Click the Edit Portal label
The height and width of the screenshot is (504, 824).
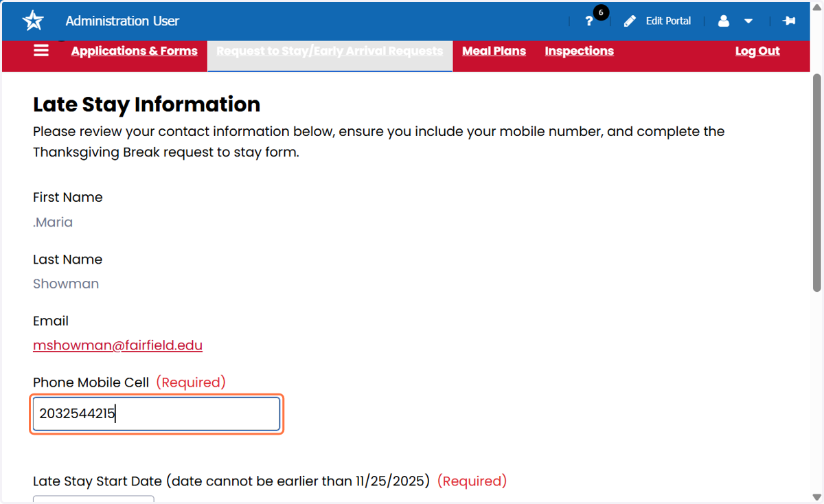click(668, 21)
